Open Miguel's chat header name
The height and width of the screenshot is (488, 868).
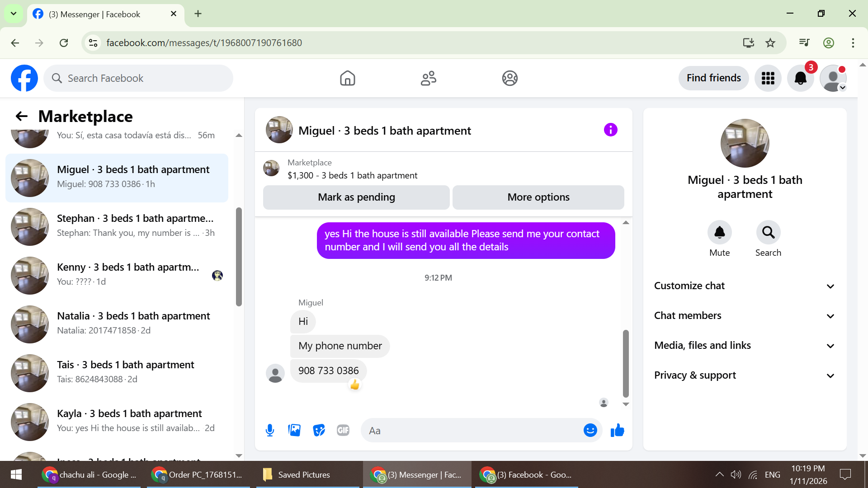click(385, 131)
